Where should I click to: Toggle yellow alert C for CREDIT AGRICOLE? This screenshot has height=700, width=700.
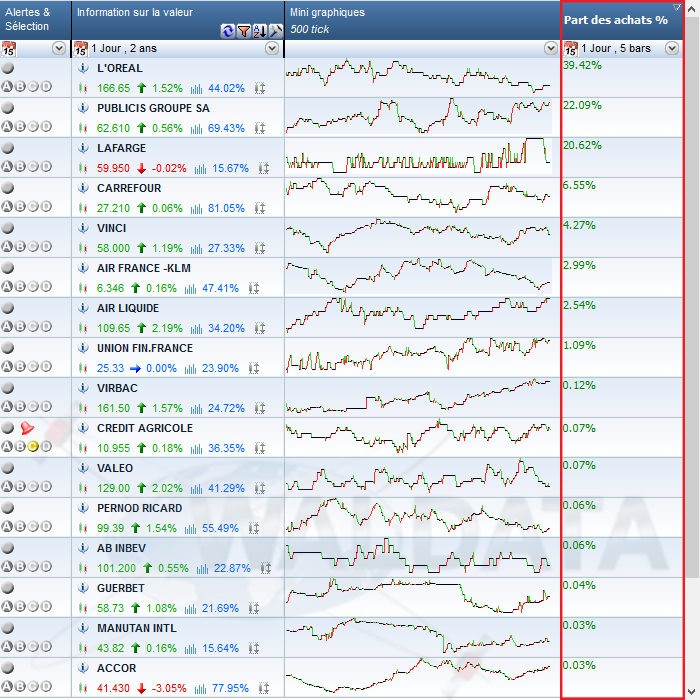pyautogui.click(x=33, y=446)
